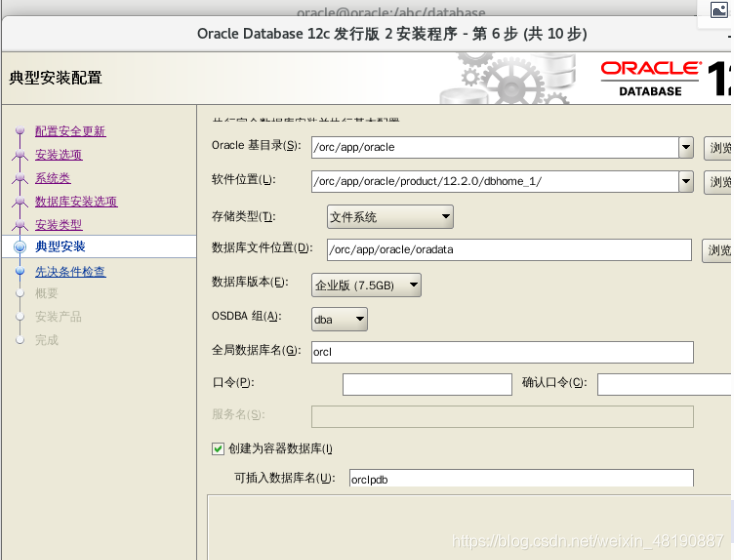Click the step bullet icon beside 配置安全更新
This screenshot has width=734, height=560.
[20, 131]
